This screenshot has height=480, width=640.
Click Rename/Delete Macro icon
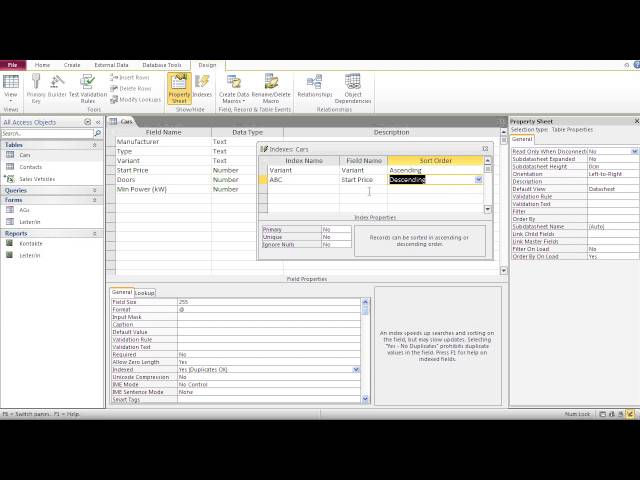coord(271,89)
